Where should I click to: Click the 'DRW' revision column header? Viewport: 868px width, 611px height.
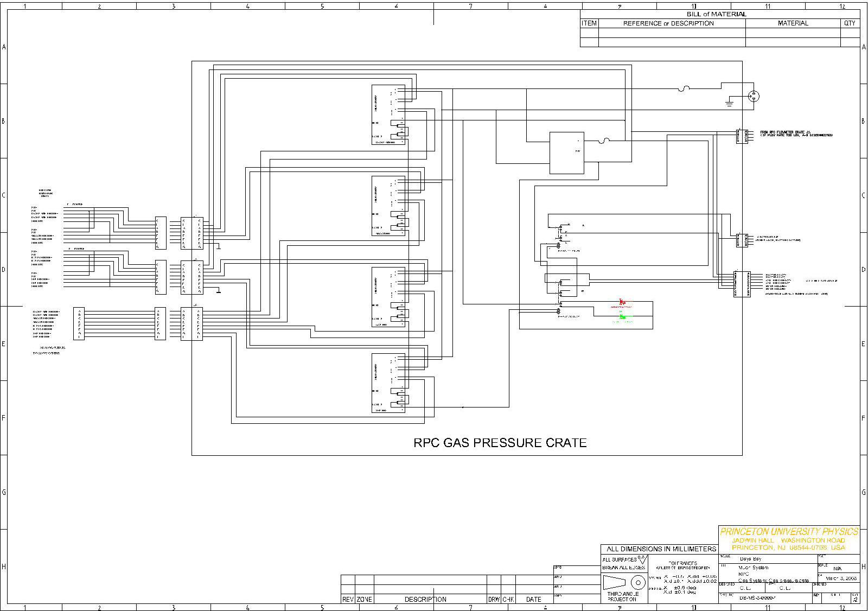[494, 600]
